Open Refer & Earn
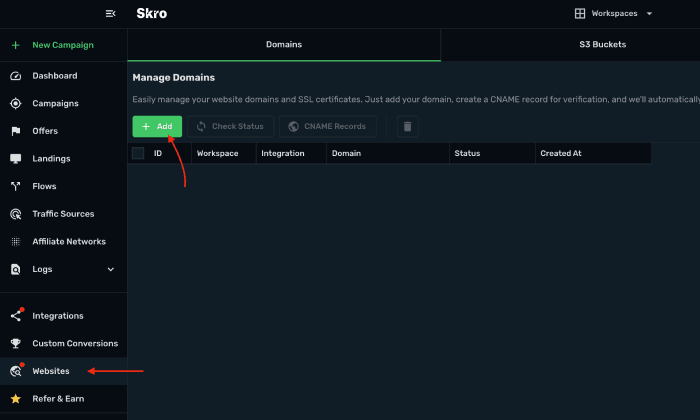Viewport: 700px width, 420px height. (x=58, y=399)
